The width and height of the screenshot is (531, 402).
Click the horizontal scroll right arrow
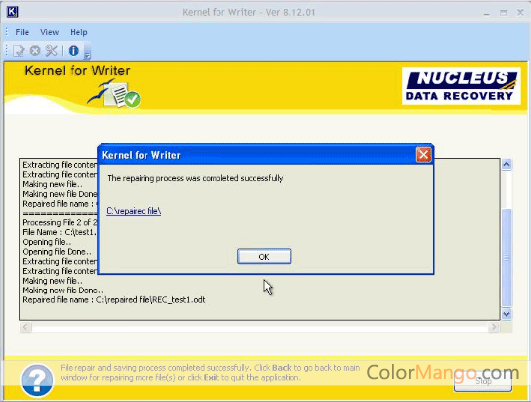[x=494, y=327]
